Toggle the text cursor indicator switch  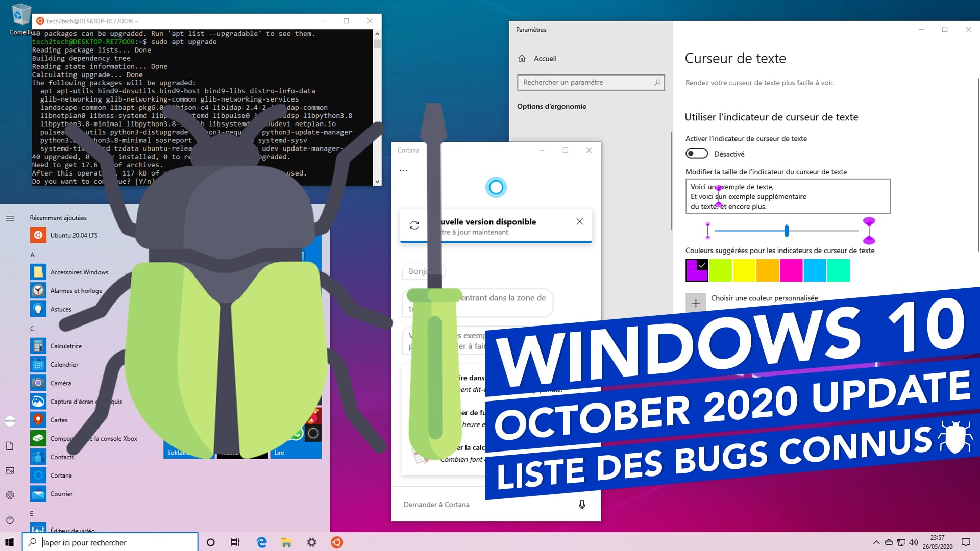(697, 154)
